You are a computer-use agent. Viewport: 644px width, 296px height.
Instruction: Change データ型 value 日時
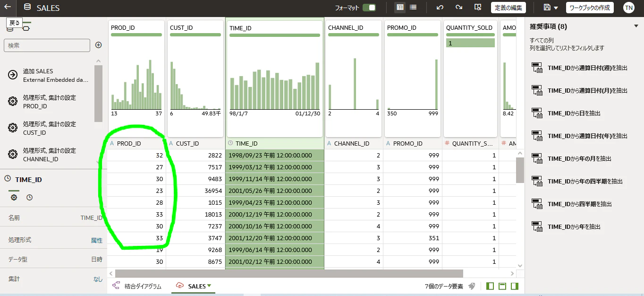tap(97, 259)
